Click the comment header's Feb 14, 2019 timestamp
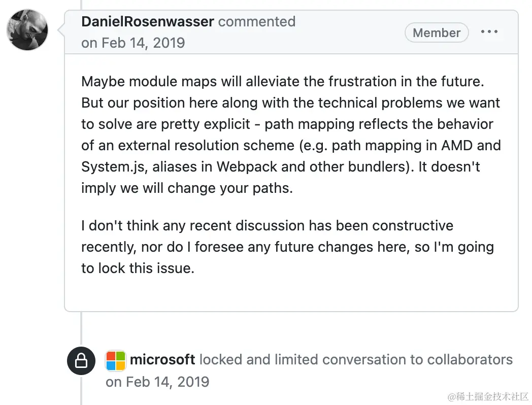The image size is (532, 405). [x=133, y=43]
